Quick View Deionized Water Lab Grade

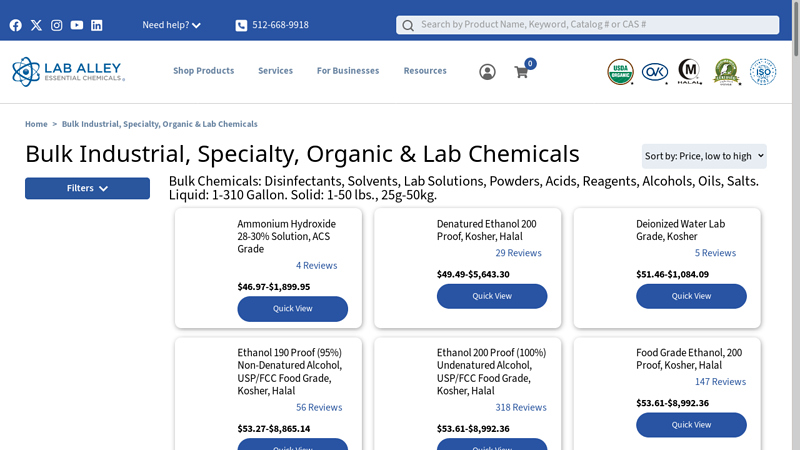(x=691, y=296)
